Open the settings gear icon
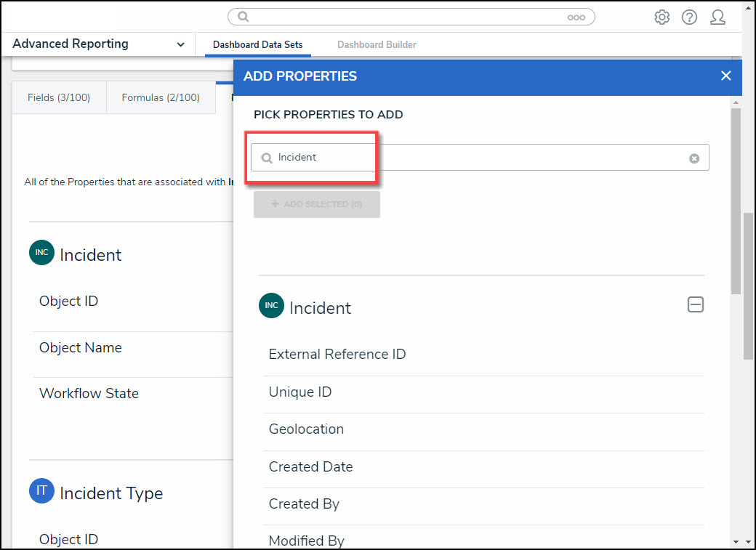 point(661,17)
